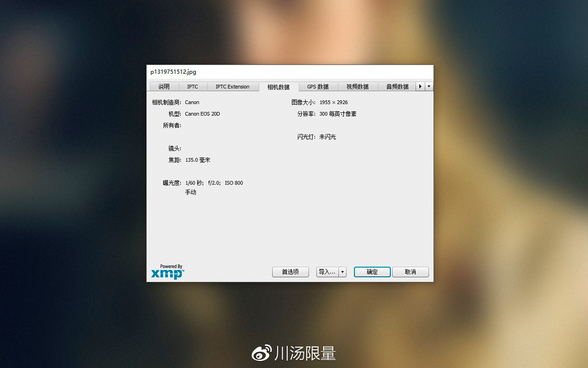Expand the 导入 dropdown arrow

(x=343, y=272)
